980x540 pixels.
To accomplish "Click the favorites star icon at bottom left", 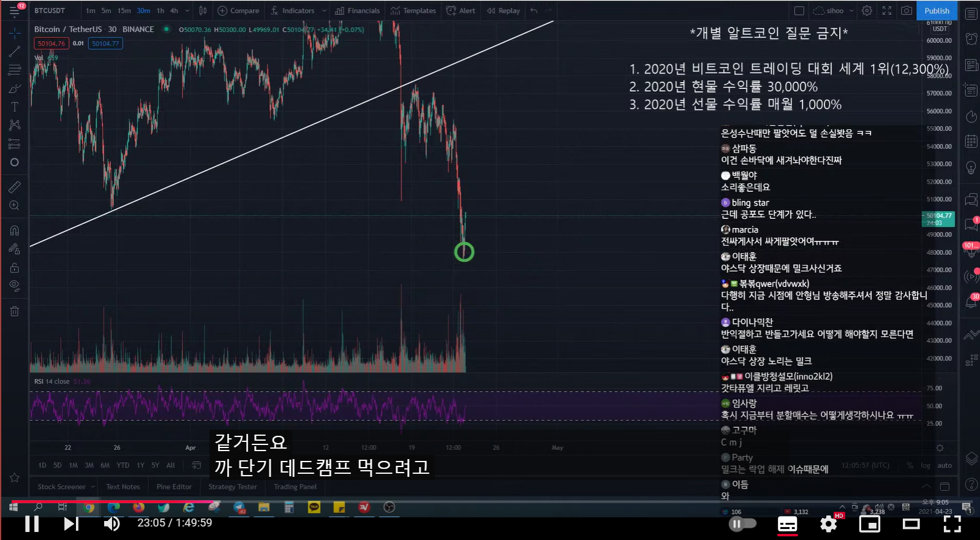I will pos(15,477).
